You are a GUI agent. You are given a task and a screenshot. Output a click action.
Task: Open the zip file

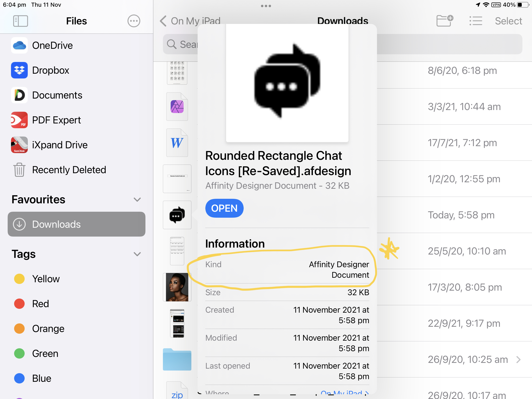pos(177,391)
